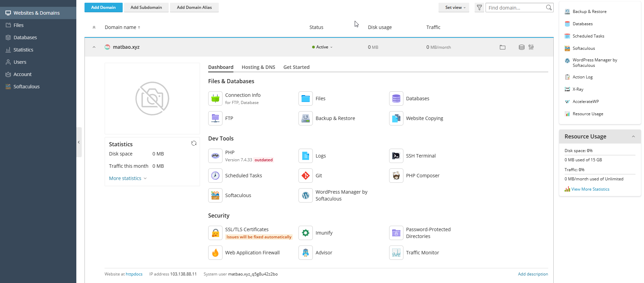Open the View More Statistics link
The width and height of the screenshot is (644, 283).
(x=590, y=189)
